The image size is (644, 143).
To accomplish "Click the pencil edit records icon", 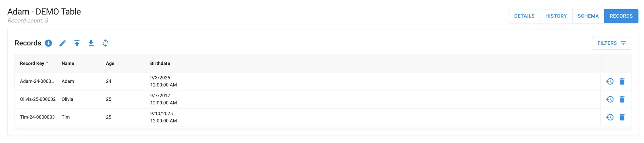I will coord(63,43).
